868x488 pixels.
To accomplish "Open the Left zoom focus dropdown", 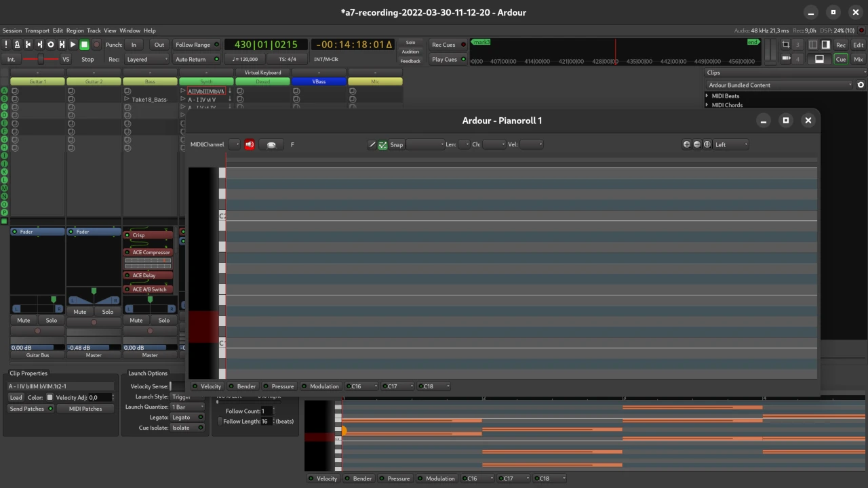I will pyautogui.click(x=731, y=144).
